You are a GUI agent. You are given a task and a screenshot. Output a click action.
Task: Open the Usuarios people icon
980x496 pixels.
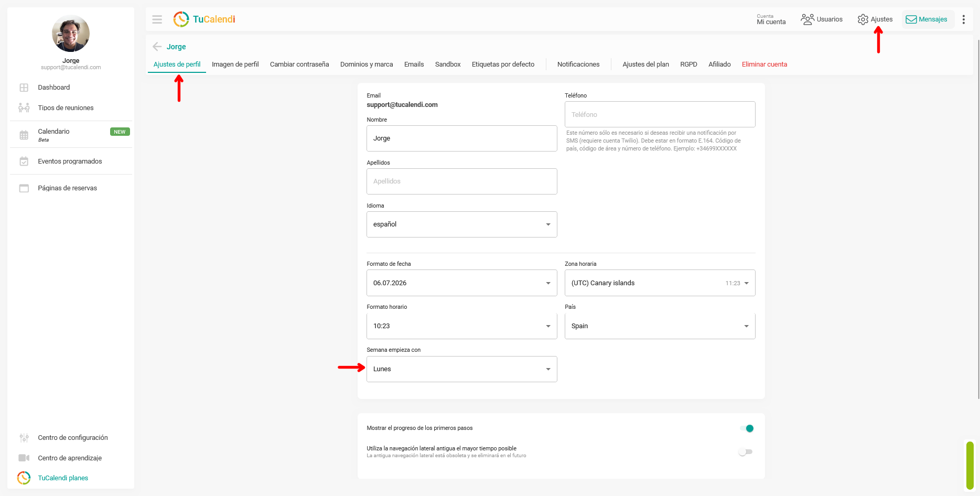tap(807, 19)
